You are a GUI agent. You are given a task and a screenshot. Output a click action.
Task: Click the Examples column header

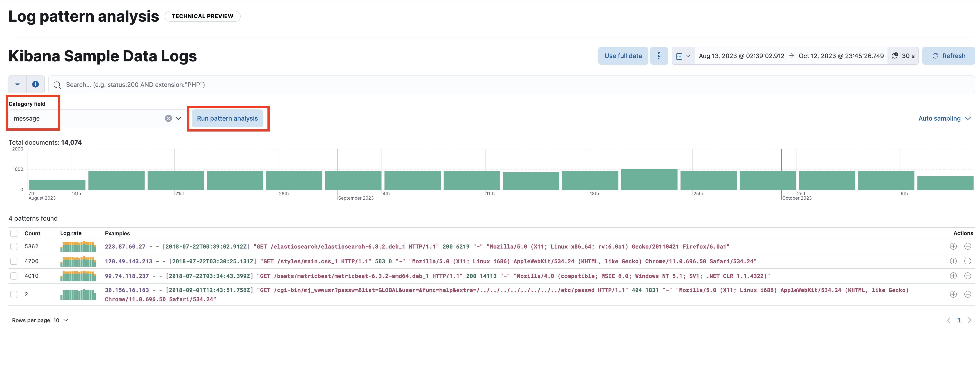tap(117, 234)
